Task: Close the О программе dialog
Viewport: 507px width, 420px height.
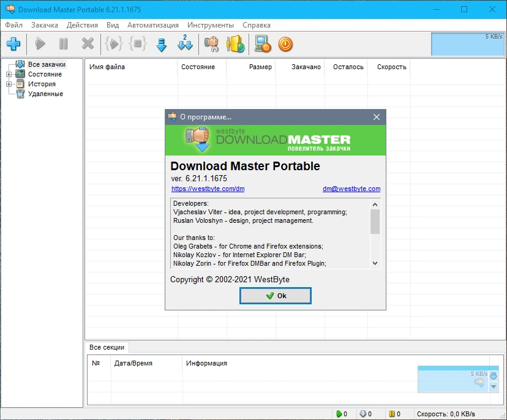Action: [377, 117]
